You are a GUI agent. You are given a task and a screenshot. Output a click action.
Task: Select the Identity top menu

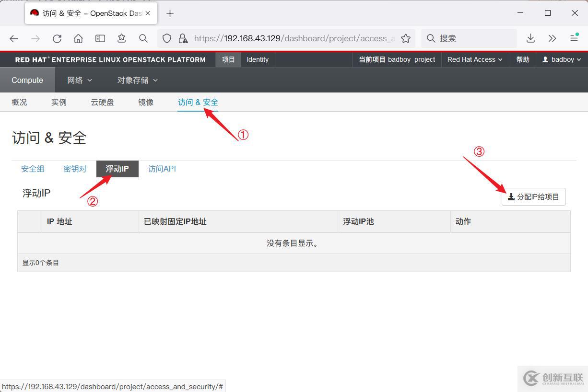[258, 59]
